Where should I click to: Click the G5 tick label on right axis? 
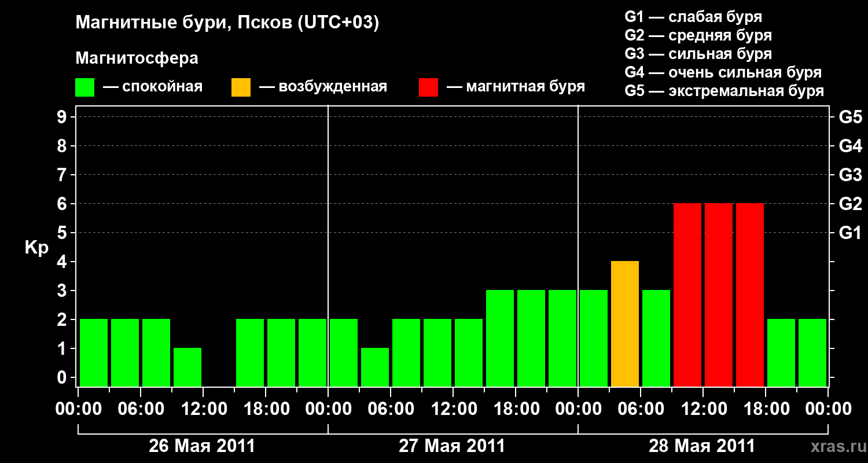(850, 117)
